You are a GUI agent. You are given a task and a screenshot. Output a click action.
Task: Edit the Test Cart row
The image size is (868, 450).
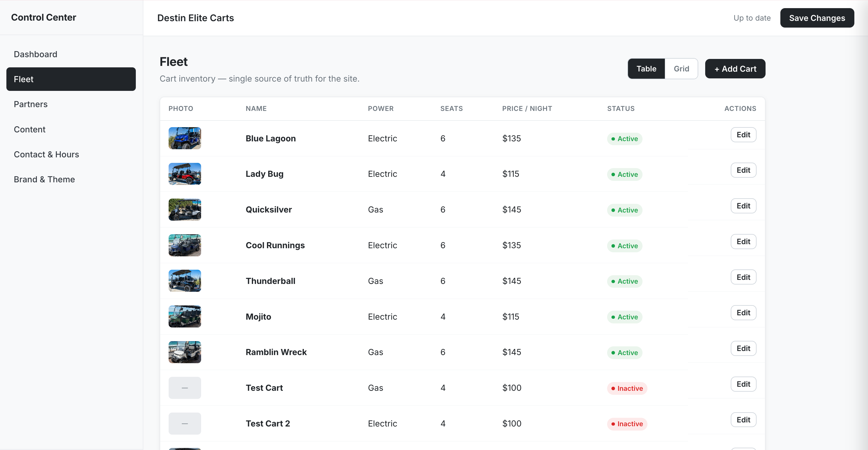743,384
